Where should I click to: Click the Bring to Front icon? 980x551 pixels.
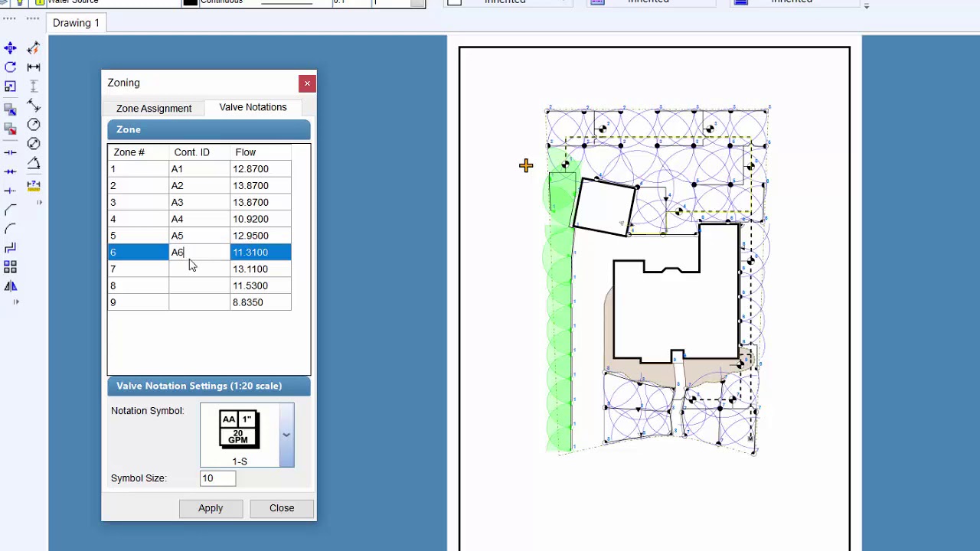10,111
